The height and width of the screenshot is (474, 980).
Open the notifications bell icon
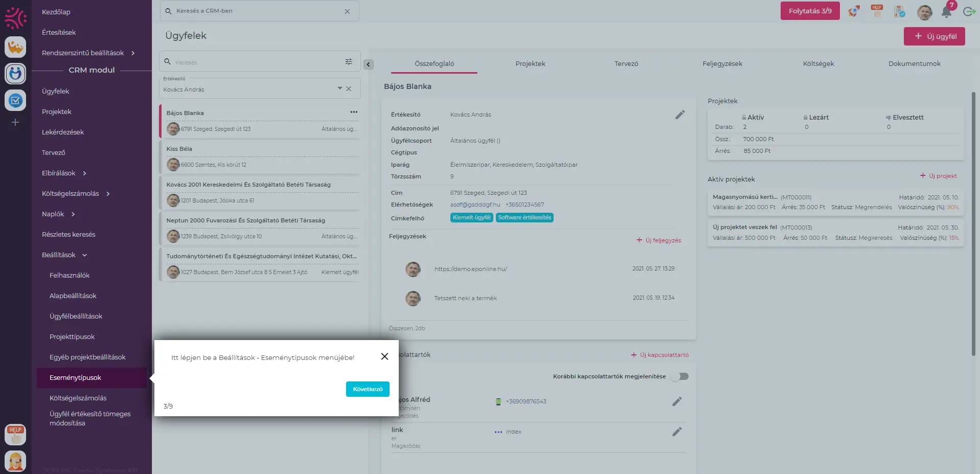tap(946, 12)
